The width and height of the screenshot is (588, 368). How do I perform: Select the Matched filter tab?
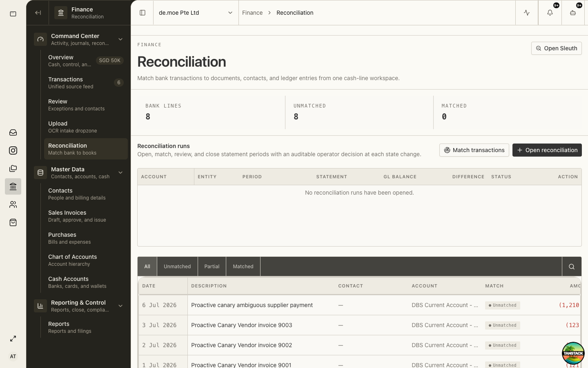243,267
